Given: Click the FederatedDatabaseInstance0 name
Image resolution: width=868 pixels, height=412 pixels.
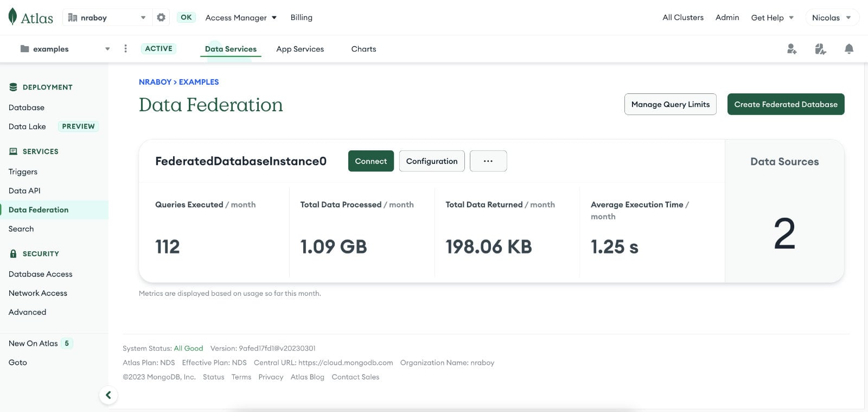Looking at the screenshot, I should [x=241, y=161].
